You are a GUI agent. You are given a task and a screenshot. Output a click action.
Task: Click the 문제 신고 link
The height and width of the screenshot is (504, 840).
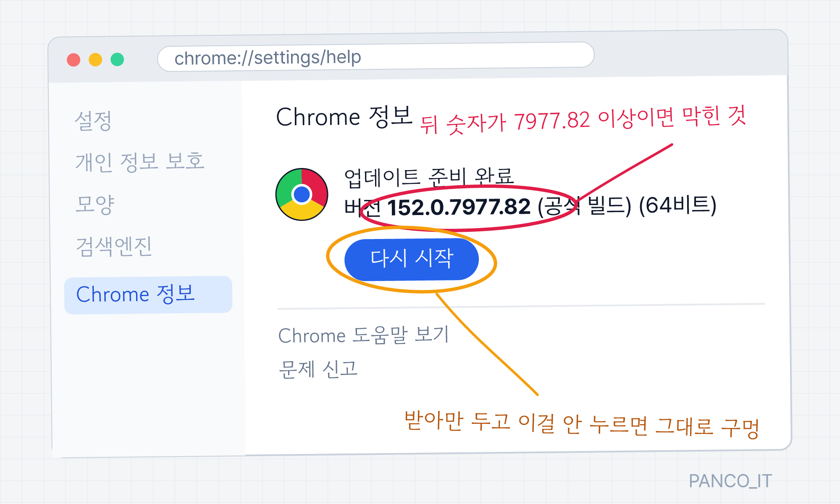(x=318, y=370)
